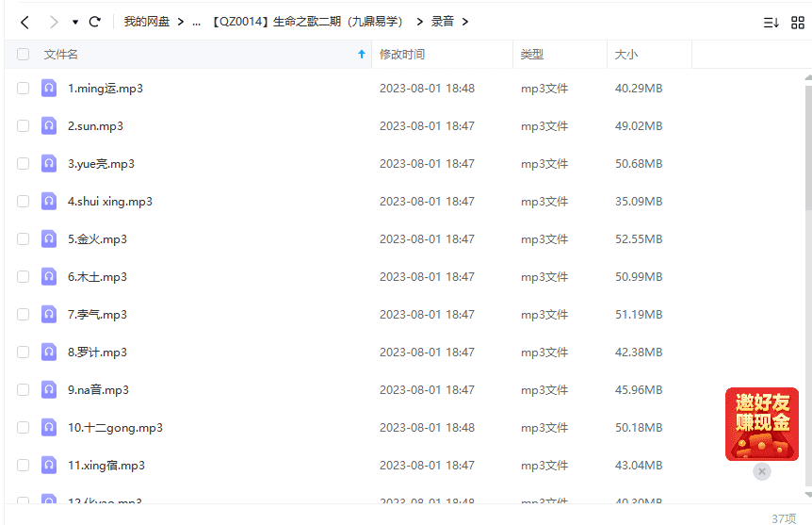
Task: Check the box for 10.十二gong.mp3
Action: coord(23,428)
